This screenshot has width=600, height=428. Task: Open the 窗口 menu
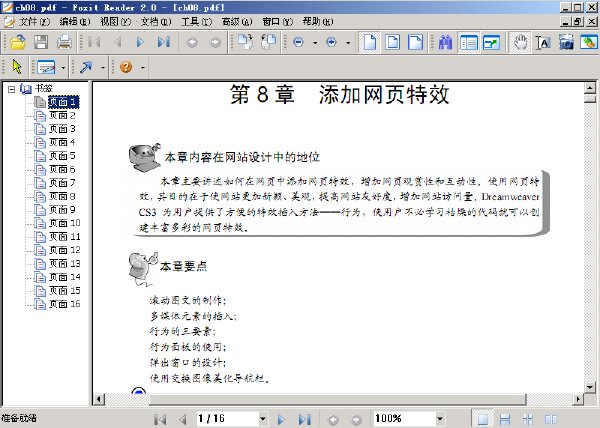pyautogui.click(x=277, y=22)
